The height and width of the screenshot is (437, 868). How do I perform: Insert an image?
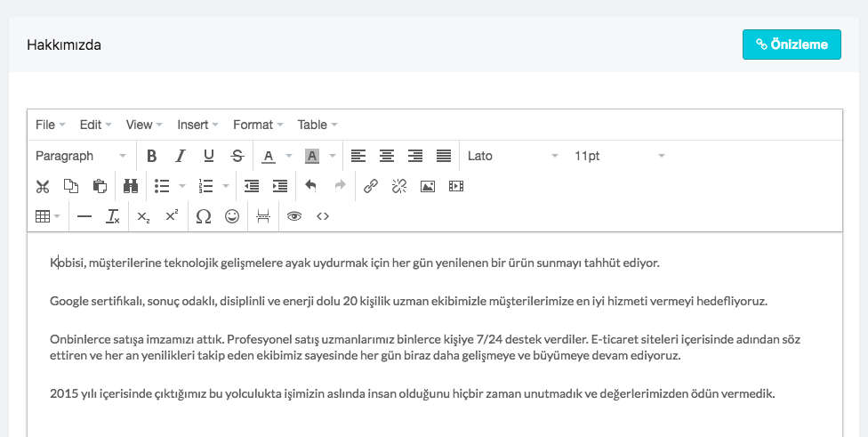(428, 186)
